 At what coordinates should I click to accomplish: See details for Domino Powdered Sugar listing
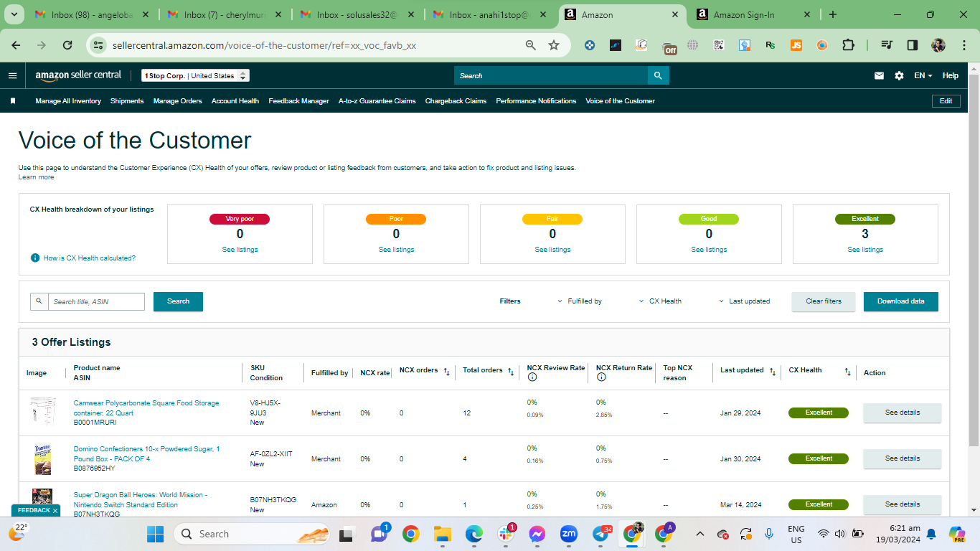pos(902,458)
